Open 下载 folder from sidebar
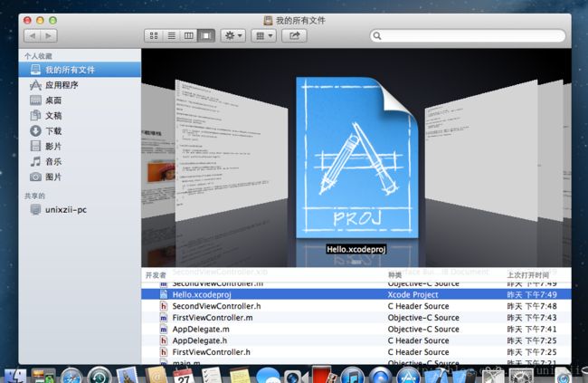The height and width of the screenshot is (383, 588). click(53, 131)
